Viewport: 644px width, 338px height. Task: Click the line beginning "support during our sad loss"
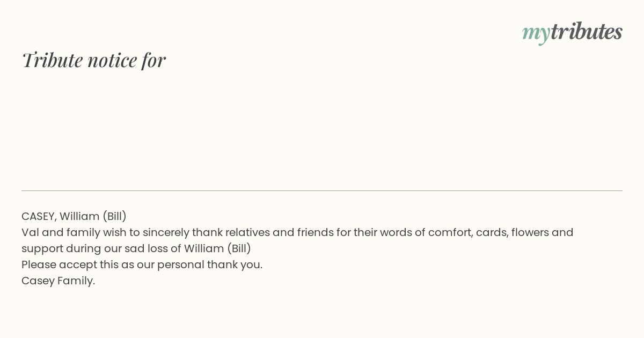click(136, 248)
